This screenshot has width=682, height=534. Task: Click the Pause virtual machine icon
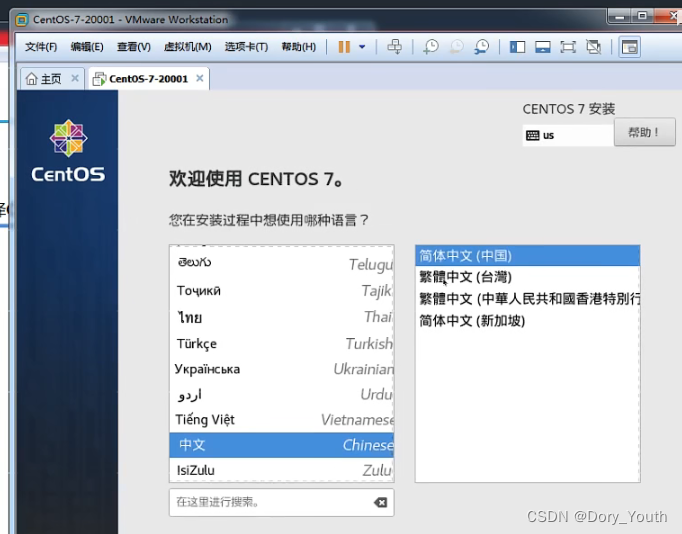[x=344, y=47]
